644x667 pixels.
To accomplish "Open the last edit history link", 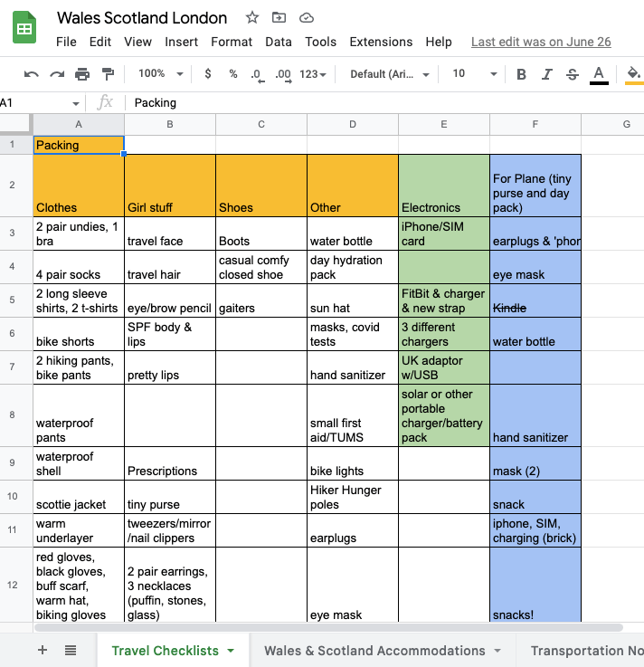I will click(541, 42).
